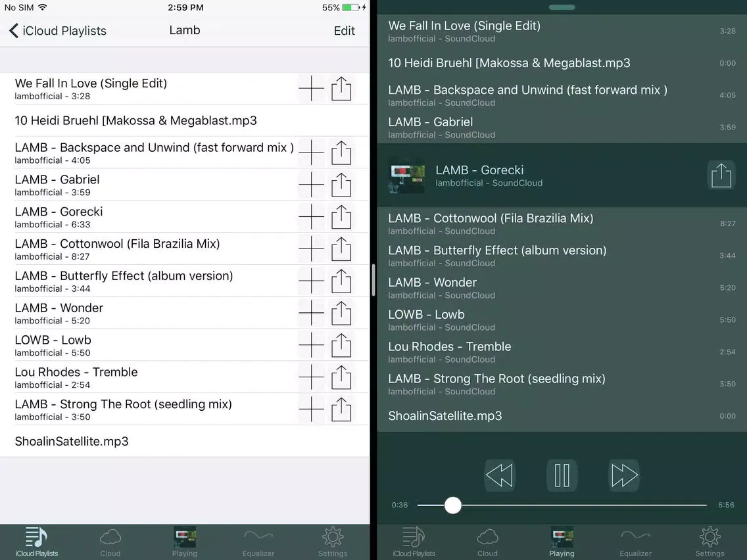Tap the plus icon beside LAMB - Gabriel

tap(311, 185)
